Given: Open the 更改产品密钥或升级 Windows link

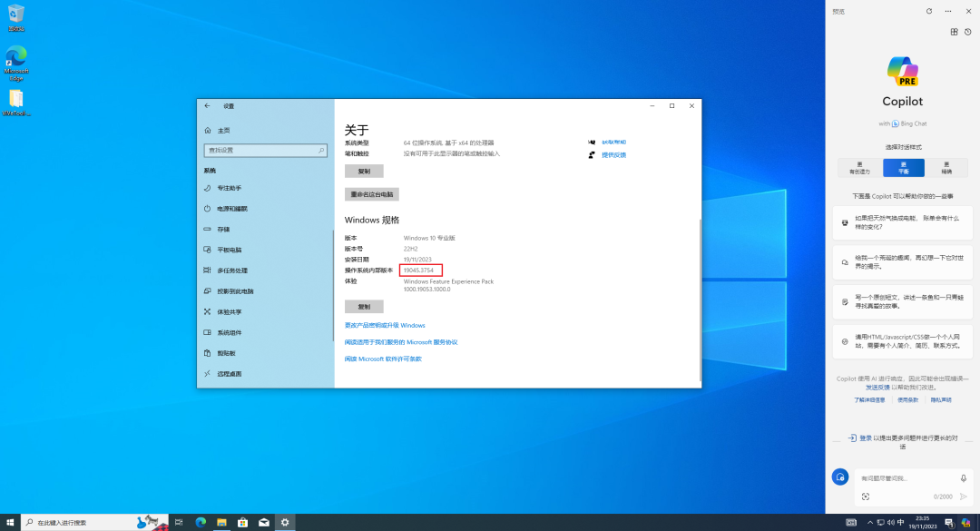Looking at the screenshot, I should point(385,325).
